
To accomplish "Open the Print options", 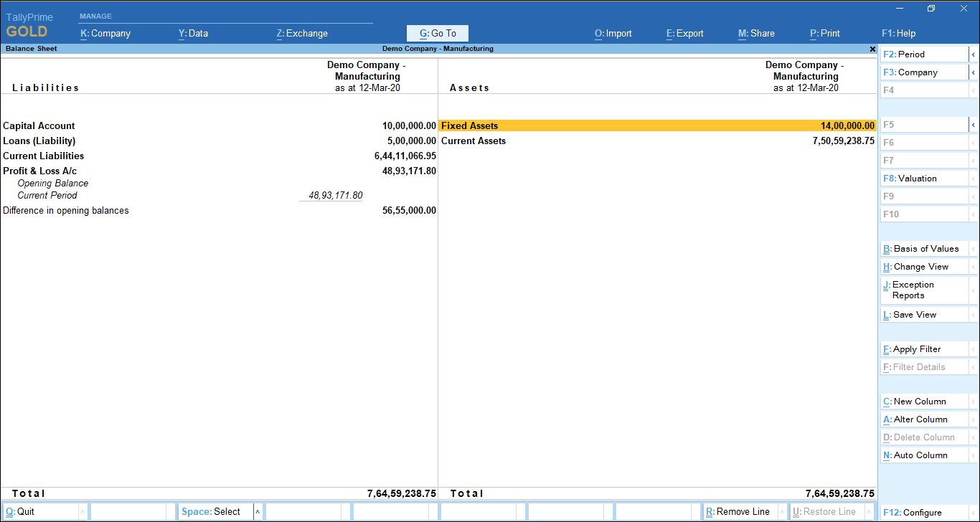I will pyautogui.click(x=824, y=33).
